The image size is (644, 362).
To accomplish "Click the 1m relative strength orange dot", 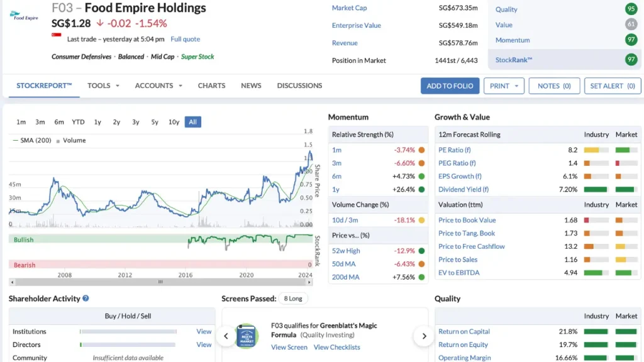I will pyautogui.click(x=421, y=150).
